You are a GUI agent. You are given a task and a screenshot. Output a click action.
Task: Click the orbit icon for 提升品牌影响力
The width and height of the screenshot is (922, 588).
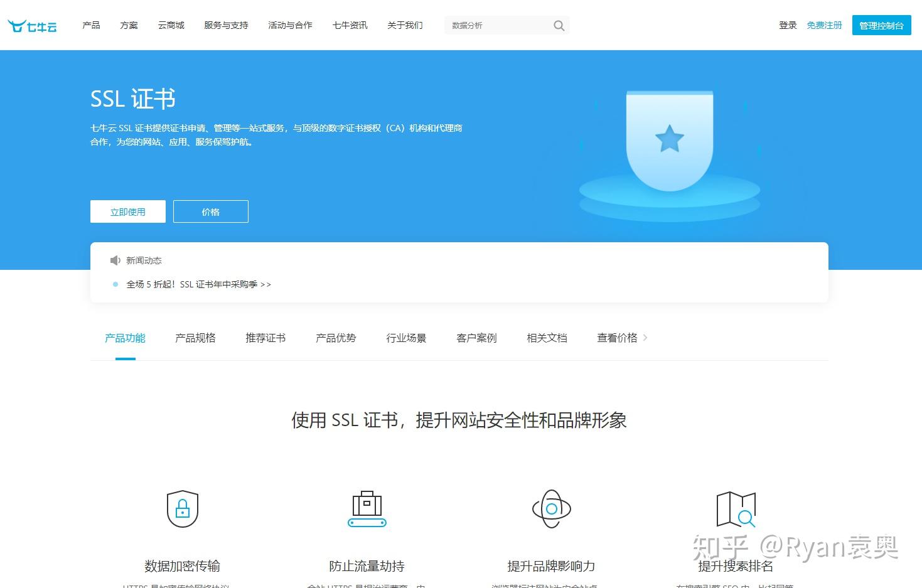point(552,509)
